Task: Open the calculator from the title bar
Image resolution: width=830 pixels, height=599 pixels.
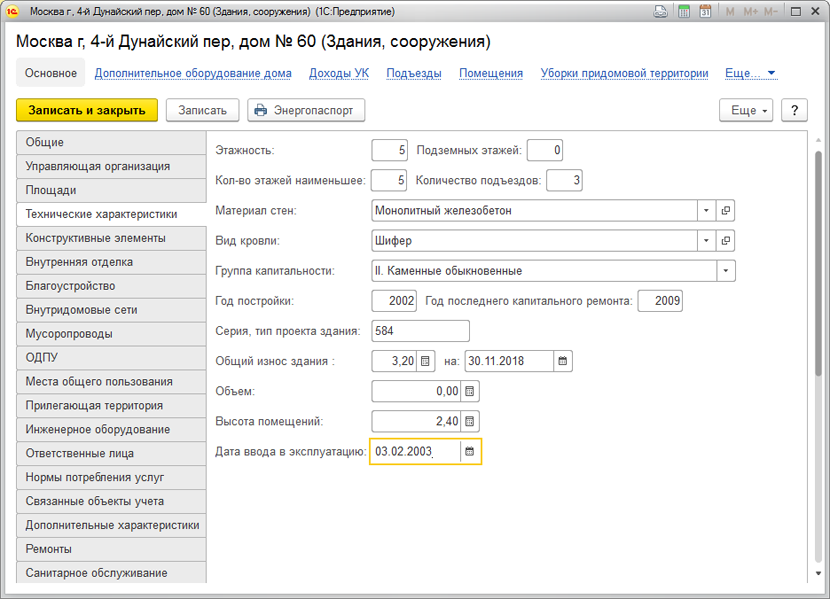Action: coord(684,12)
